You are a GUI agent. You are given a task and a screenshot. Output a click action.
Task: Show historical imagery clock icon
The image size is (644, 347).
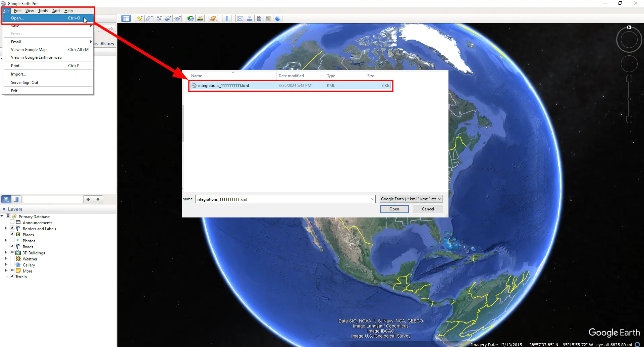(x=191, y=18)
